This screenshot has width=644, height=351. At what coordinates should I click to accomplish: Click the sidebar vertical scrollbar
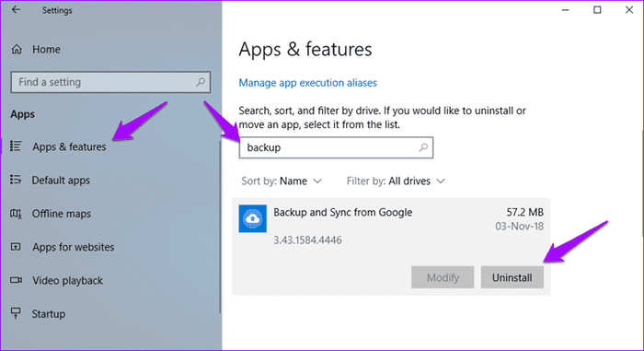220,227
